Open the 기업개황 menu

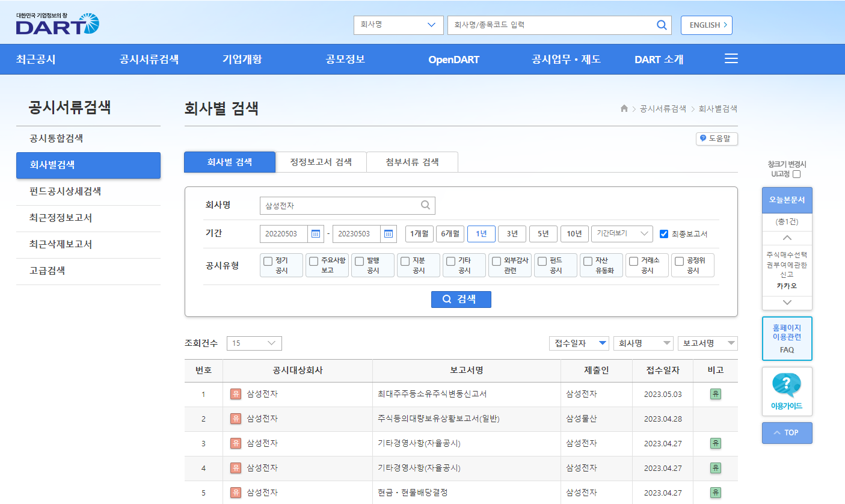pyautogui.click(x=242, y=60)
